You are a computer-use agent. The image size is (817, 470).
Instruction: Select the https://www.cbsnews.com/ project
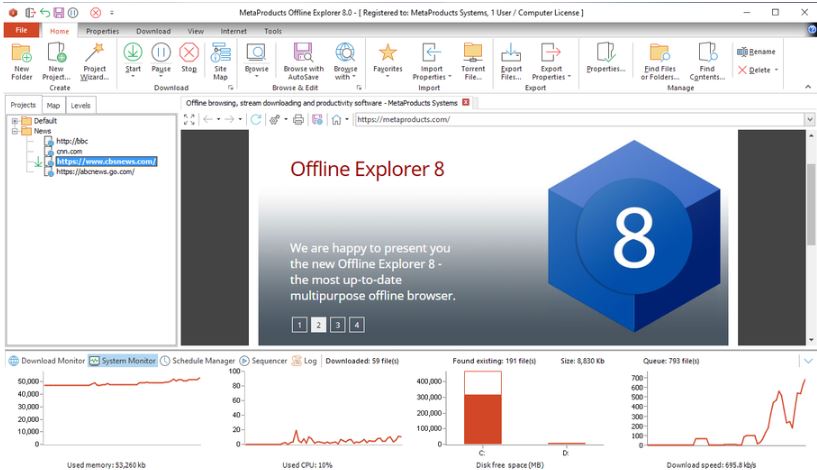tap(106, 162)
